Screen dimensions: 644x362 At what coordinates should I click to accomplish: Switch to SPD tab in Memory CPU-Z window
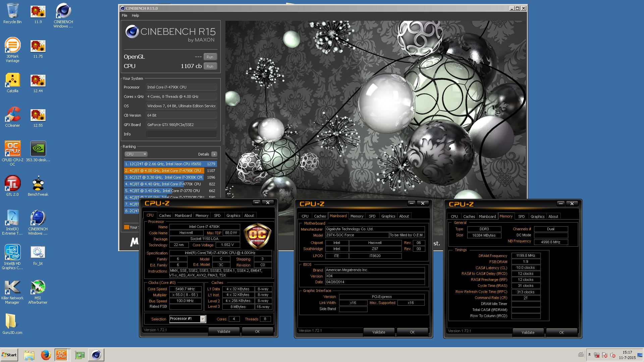pos(521,217)
